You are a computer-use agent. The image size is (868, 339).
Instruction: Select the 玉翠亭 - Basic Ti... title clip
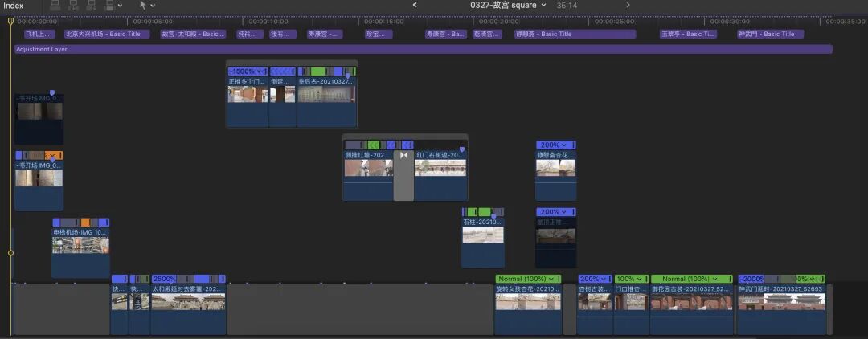[x=688, y=34]
